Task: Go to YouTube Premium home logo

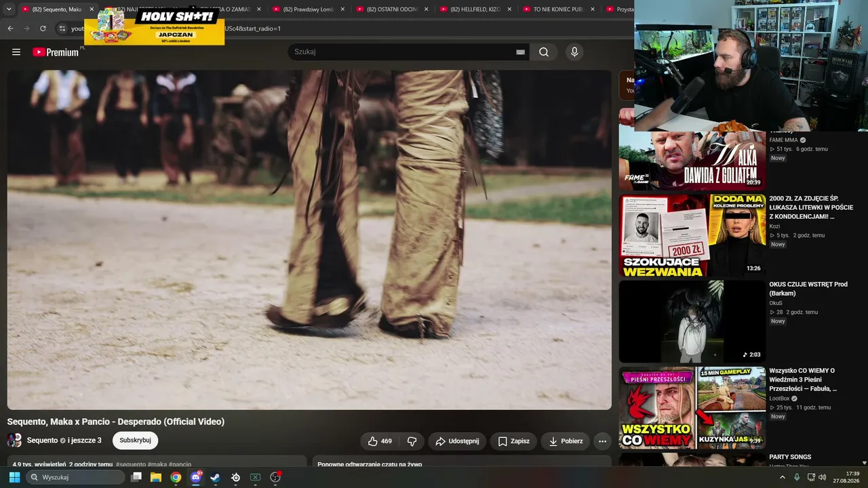Action: 56,52
